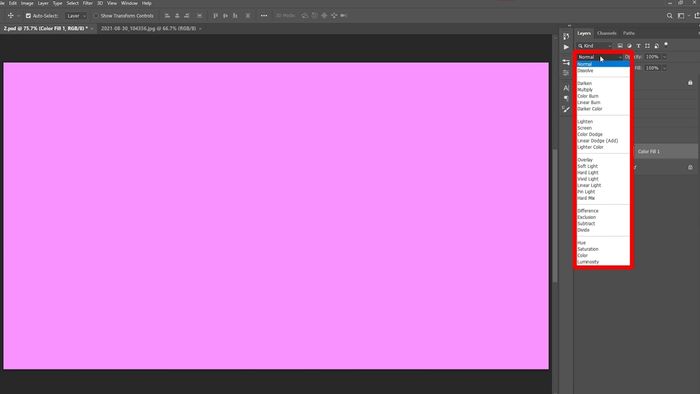
Task: Open the three-dots more align options
Action: [264, 16]
